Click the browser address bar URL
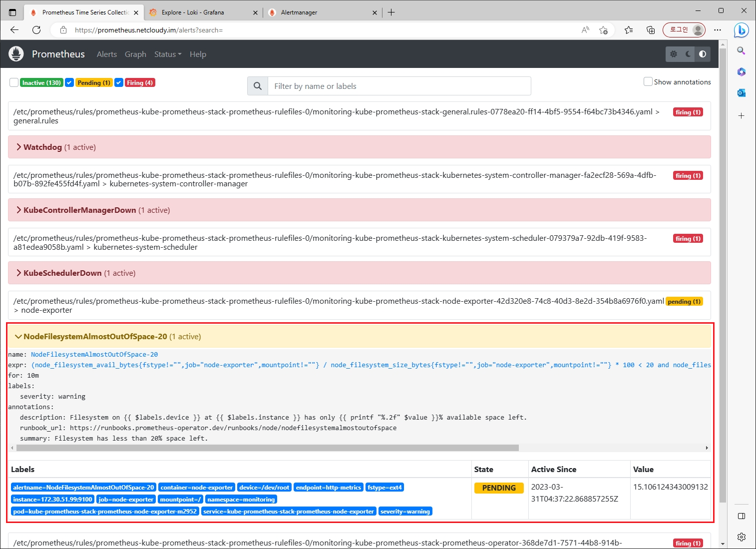This screenshot has width=756, height=549. [149, 30]
